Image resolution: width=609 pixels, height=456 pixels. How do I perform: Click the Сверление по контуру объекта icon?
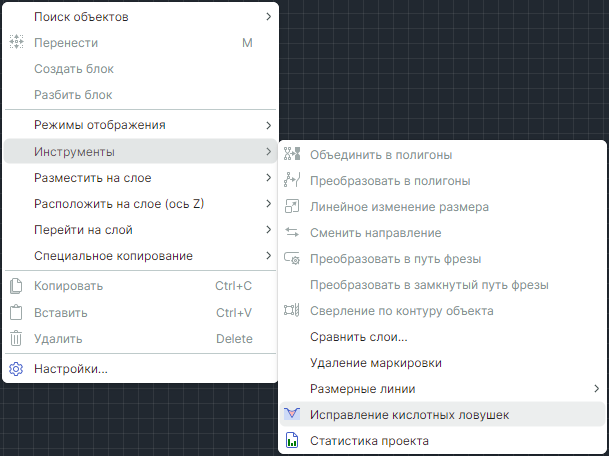pos(292,311)
